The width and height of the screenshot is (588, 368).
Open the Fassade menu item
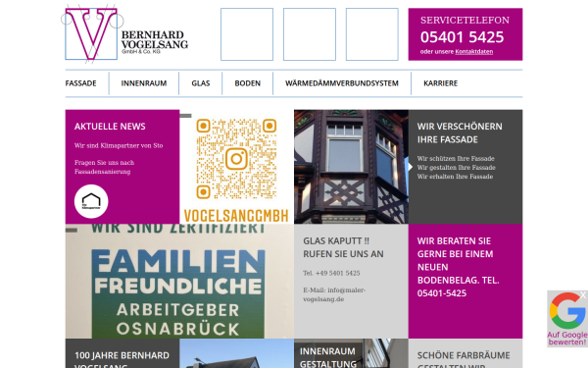(x=80, y=83)
